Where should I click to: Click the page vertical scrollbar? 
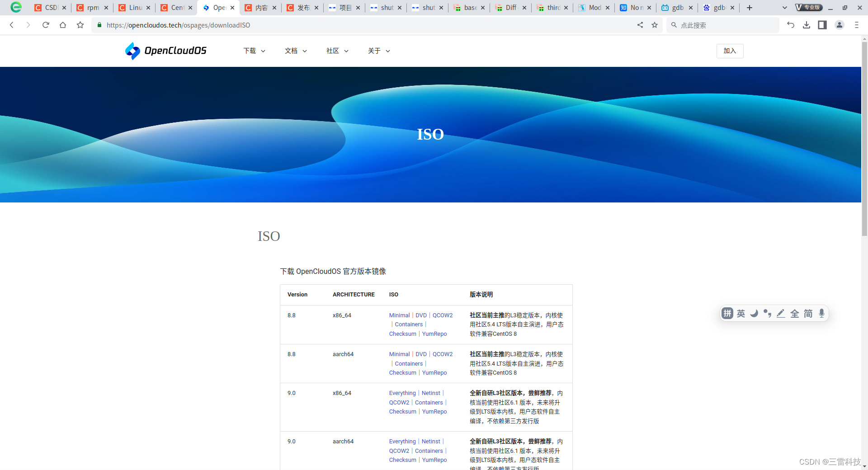pos(864,138)
